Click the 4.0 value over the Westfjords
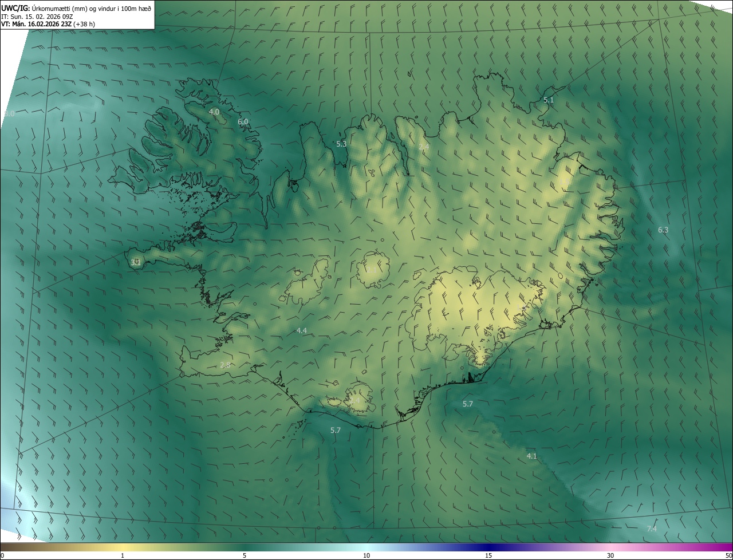This screenshot has height=560, width=733. [214, 112]
